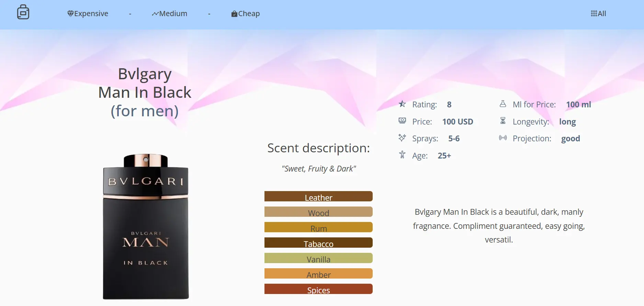Click the projection value 'good'

[x=570, y=139]
